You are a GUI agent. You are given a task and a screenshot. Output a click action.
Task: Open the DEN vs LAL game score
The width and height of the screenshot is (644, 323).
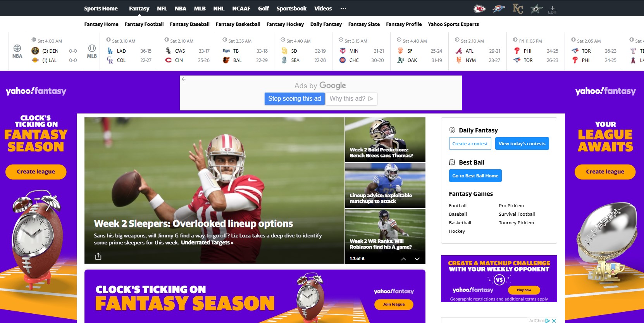click(x=54, y=51)
